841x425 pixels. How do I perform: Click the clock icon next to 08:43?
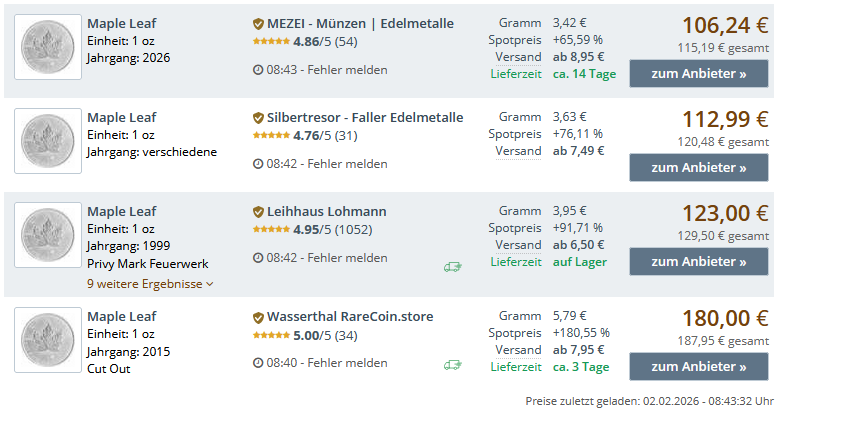[x=258, y=70]
